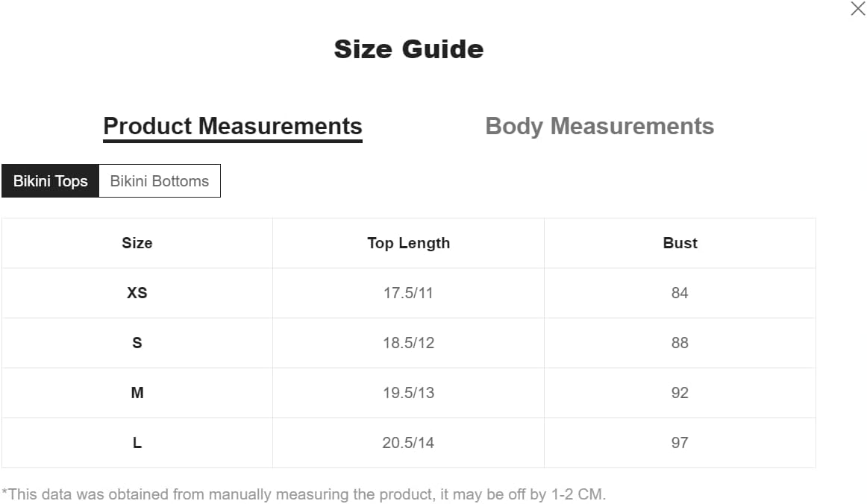Click the XS top length value 17.5/11
The image size is (867, 504).
409,293
